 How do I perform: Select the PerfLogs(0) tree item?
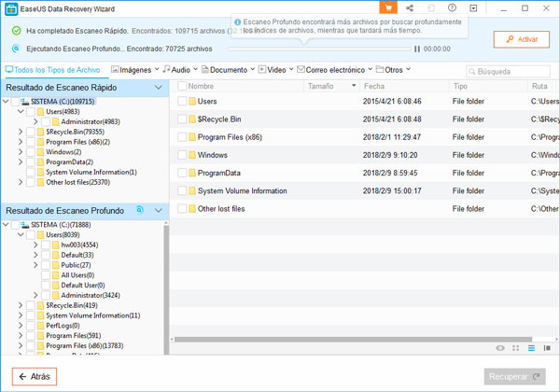[x=63, y=326]
